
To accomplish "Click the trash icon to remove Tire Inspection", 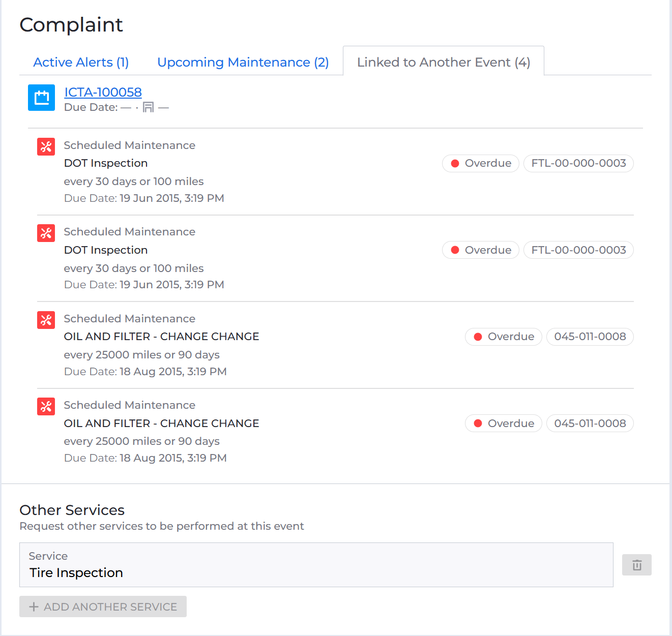I will (x=636, y=564).
